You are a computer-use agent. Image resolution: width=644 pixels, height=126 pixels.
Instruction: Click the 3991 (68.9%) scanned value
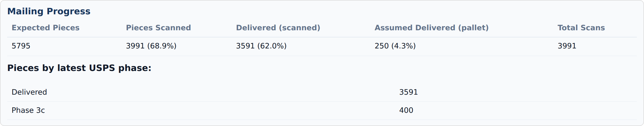pos(151,46)
